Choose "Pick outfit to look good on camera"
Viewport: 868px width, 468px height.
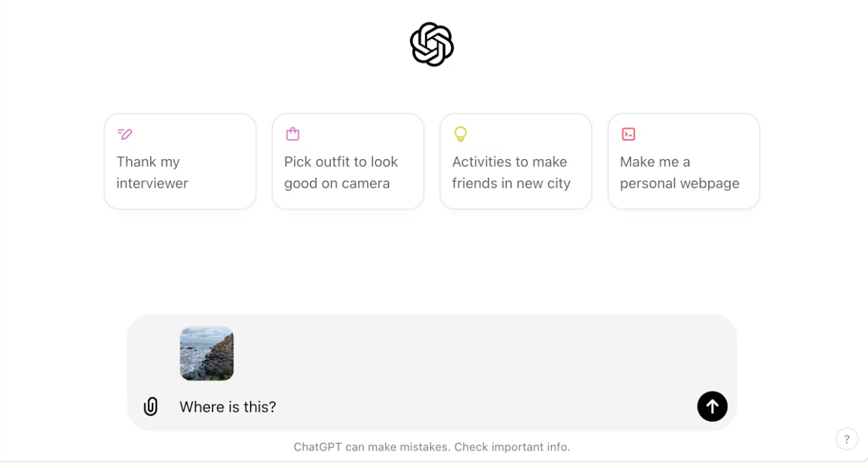pos(341,173)
